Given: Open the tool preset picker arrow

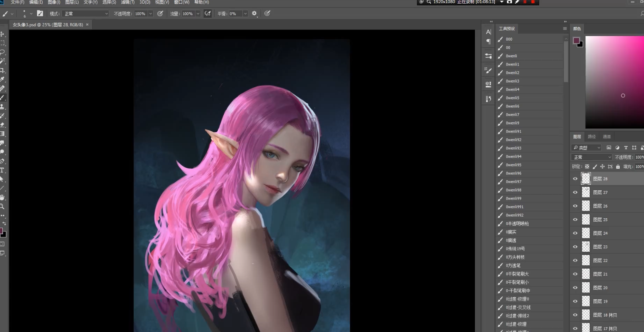Looking at the screenshot, I should click(x=12, y=14).
